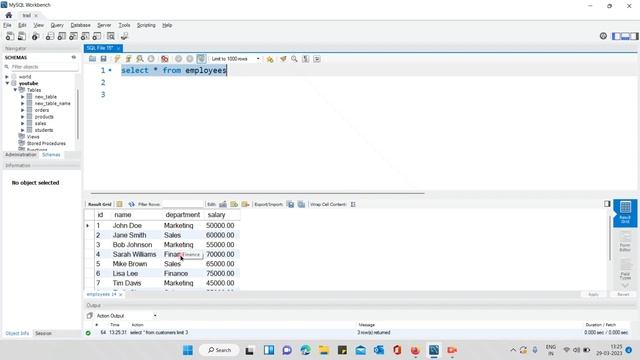Open the Database menu
Viewport: 640px width, 360px height.
[x=80, y=25]
